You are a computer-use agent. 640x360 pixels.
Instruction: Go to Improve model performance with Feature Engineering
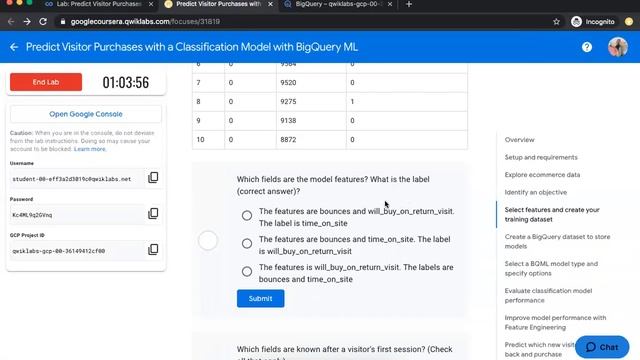pos(555,322)
